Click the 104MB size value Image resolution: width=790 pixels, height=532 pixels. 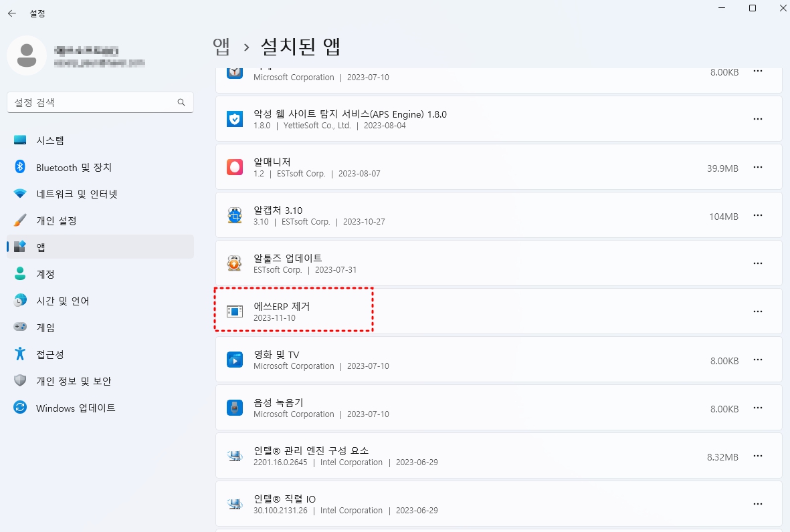pyautogui.click(x=724, y=217)
